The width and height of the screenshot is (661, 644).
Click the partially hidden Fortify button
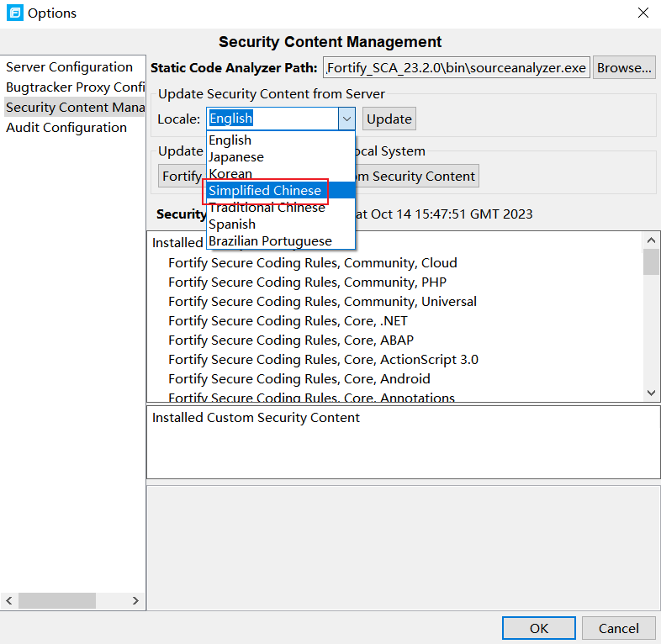[182, 176]
